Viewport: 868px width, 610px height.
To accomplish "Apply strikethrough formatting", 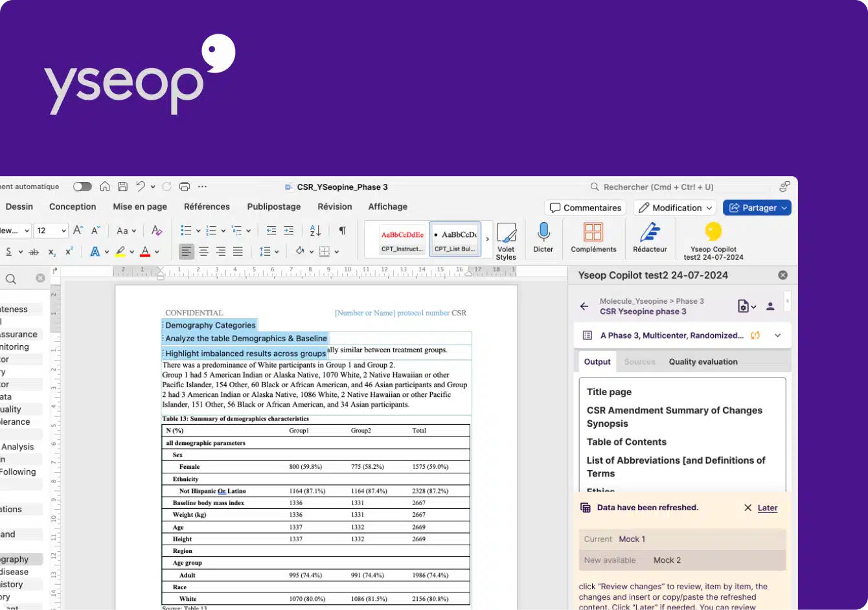I will pyautogui.click(x=34, y=252).
